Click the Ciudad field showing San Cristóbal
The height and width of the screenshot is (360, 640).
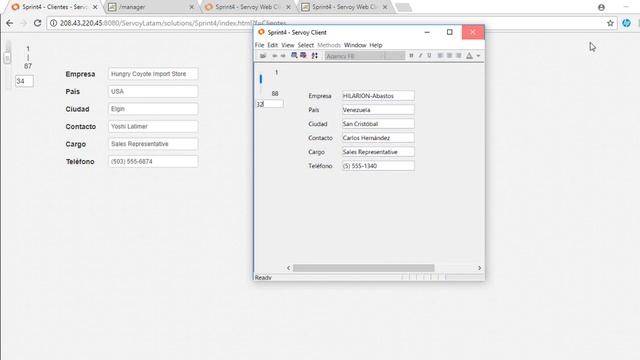pyautogui.click(x=378, y=124)
